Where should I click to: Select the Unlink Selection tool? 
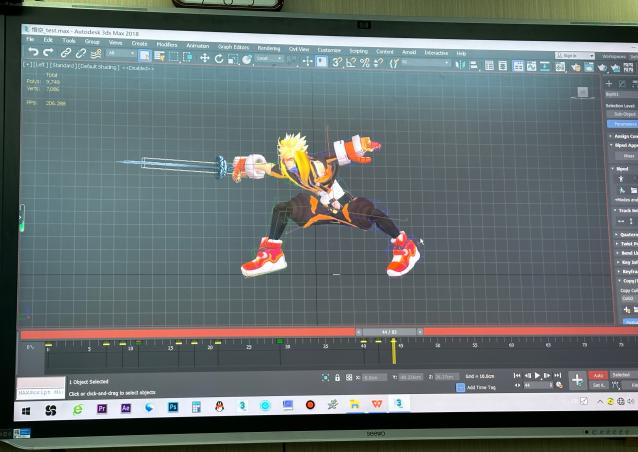(x=81, y=53)
